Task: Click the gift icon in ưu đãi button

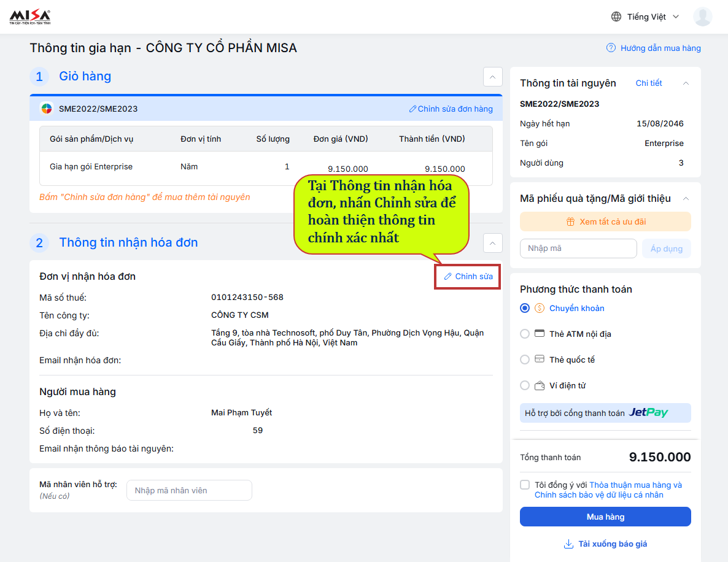Action: [x=570, y=222]
